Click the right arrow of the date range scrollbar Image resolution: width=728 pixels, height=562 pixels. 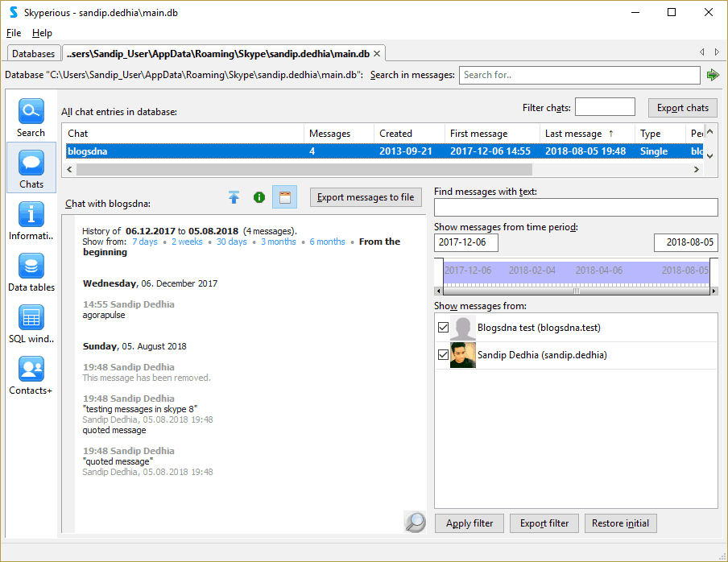coord(714,291)
